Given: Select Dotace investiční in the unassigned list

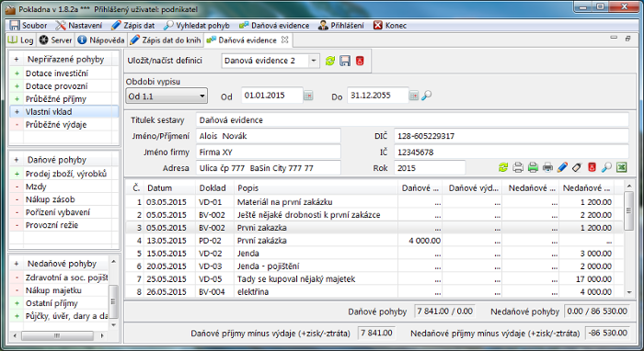Looking at the screenshot, I should (64, 74).
